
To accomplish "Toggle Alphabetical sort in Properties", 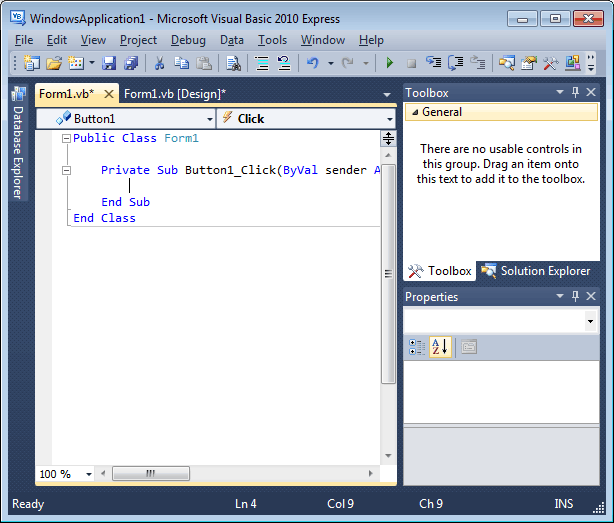I will coord(440,347).
